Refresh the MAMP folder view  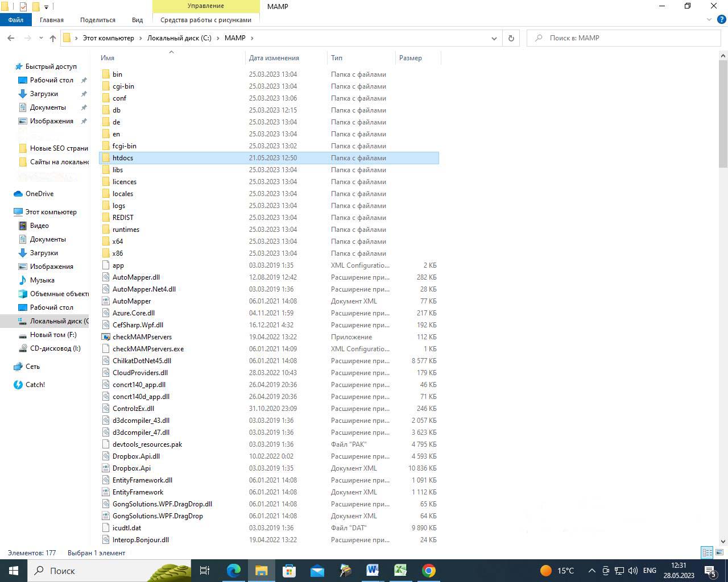point(511,38)
